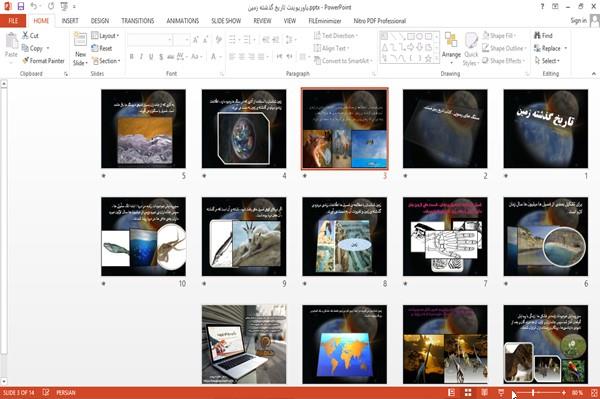Click the Cut scissors icon
This screenshot has width=600, height=399.
tap(25, 35)
